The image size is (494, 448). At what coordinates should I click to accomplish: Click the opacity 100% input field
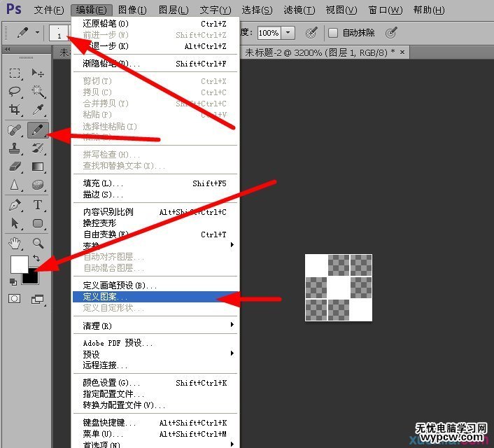coord(269,32)
